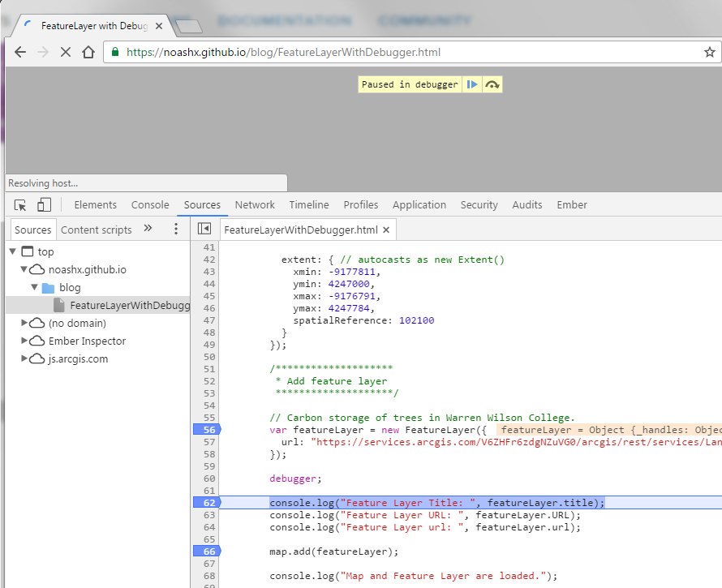Activate the inspect element picker
The width and height of the screenshot is (722, 588).
[20, 205]
